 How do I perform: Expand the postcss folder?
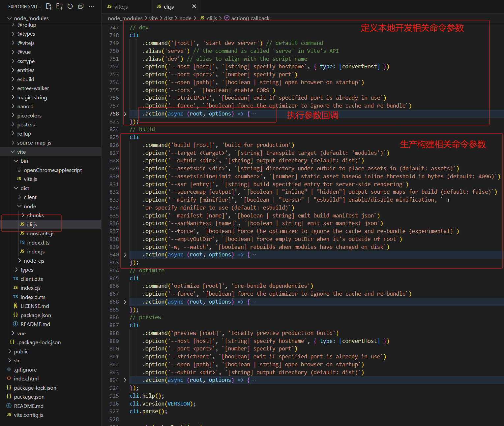pyautogui.click(x=50, y=124)
